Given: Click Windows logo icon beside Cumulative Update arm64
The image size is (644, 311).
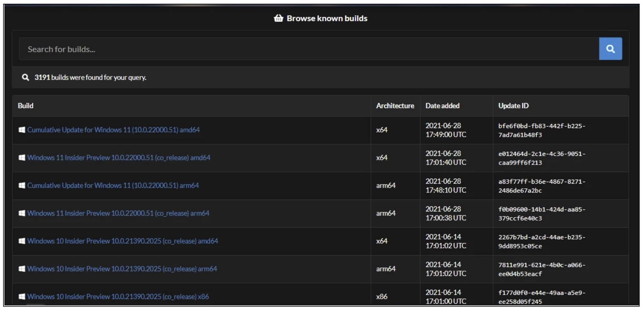Looking at the screenshot, I should tap(22, 185).
